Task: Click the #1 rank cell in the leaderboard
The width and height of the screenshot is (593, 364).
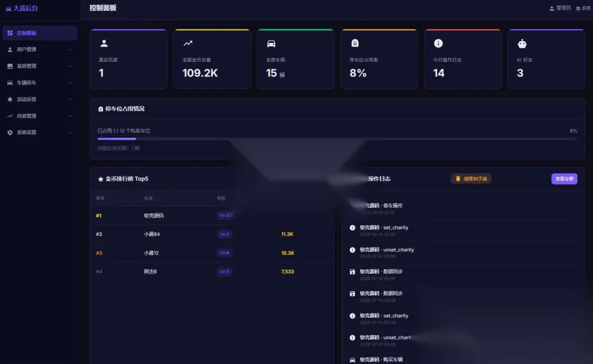Action: [98, 215]
